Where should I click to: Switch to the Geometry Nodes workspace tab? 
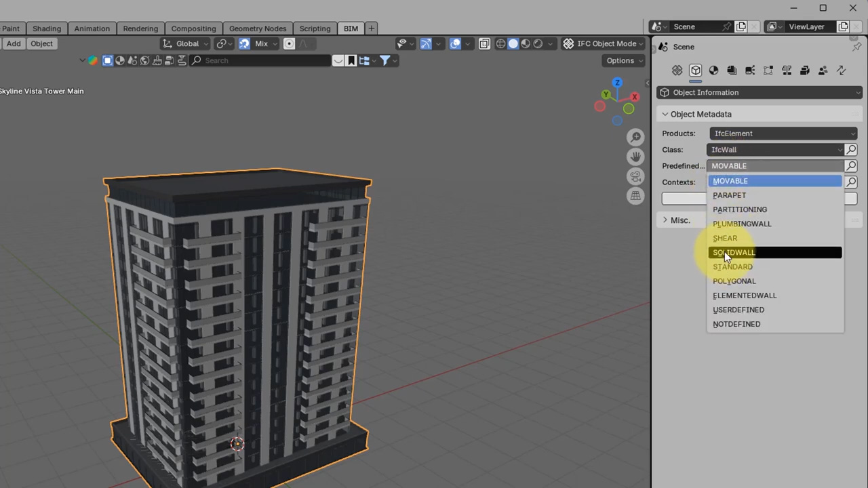[x=257, y=28]
